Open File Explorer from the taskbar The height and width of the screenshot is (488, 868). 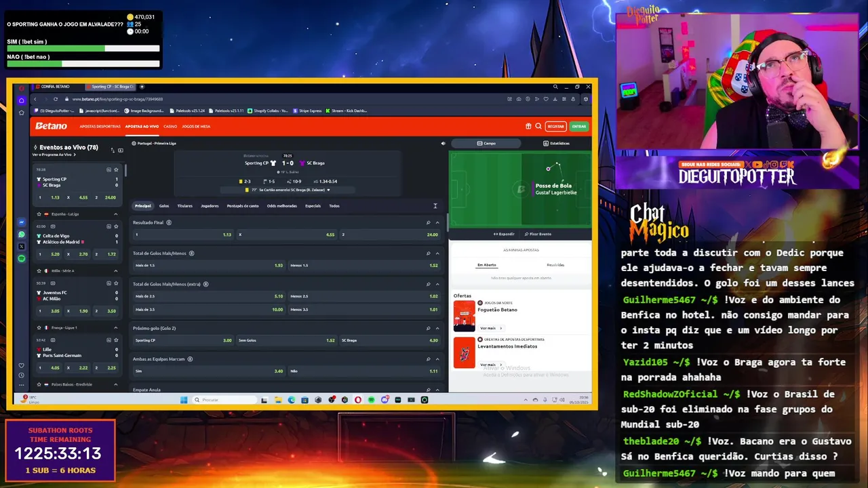point(278,400)
